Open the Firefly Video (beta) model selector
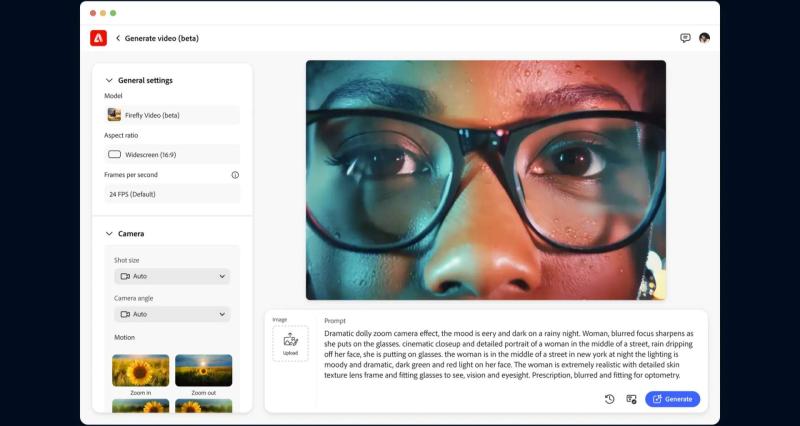This screenshot has width=800, height=426. 172,115
